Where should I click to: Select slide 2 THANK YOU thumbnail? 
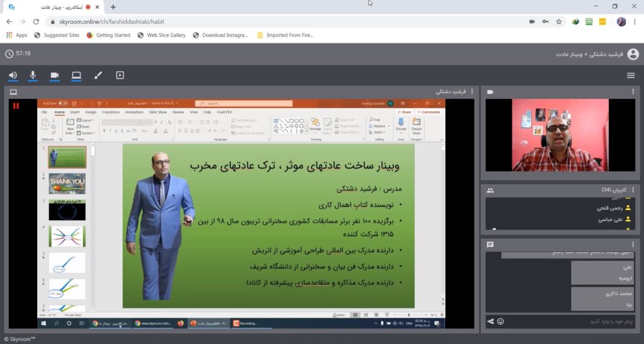point(67,183)
